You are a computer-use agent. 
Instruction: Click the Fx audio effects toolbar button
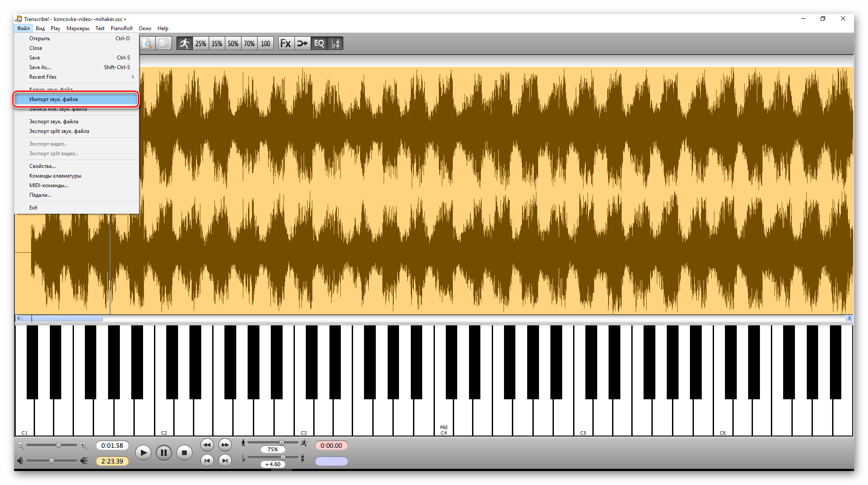point(286,43)
